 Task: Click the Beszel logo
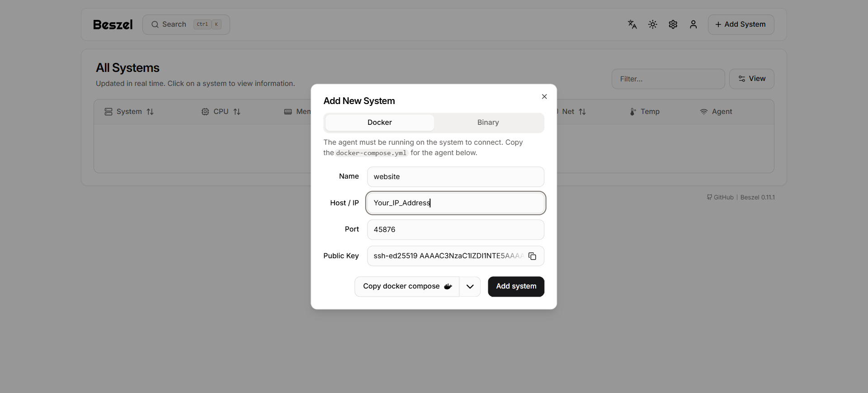tap(113, 24)
